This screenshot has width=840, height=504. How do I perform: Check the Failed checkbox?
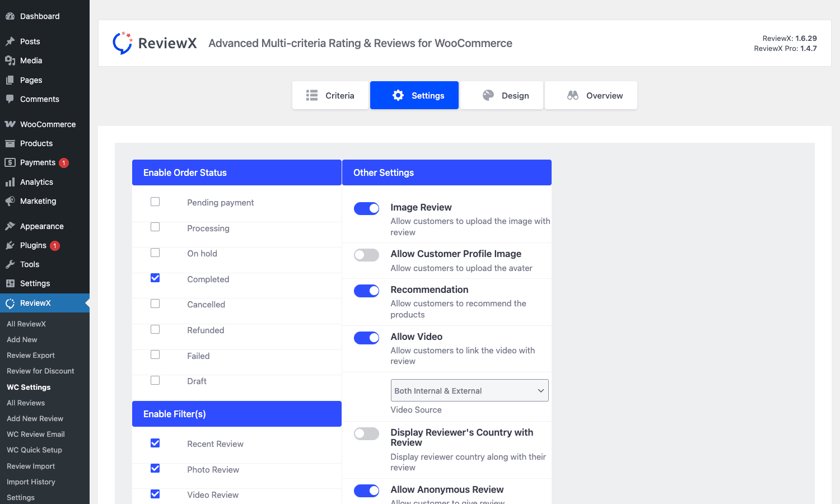coord(155,354)
